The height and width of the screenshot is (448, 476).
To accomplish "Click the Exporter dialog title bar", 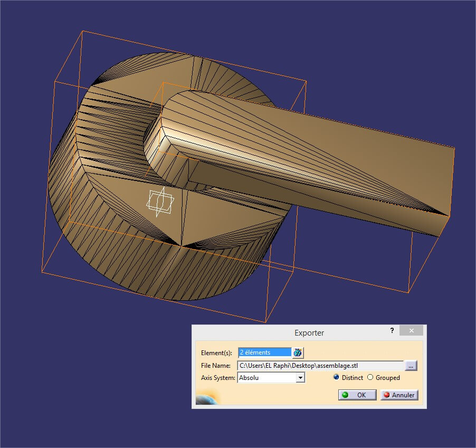I will pyautogui.click(x=309, y=332).
